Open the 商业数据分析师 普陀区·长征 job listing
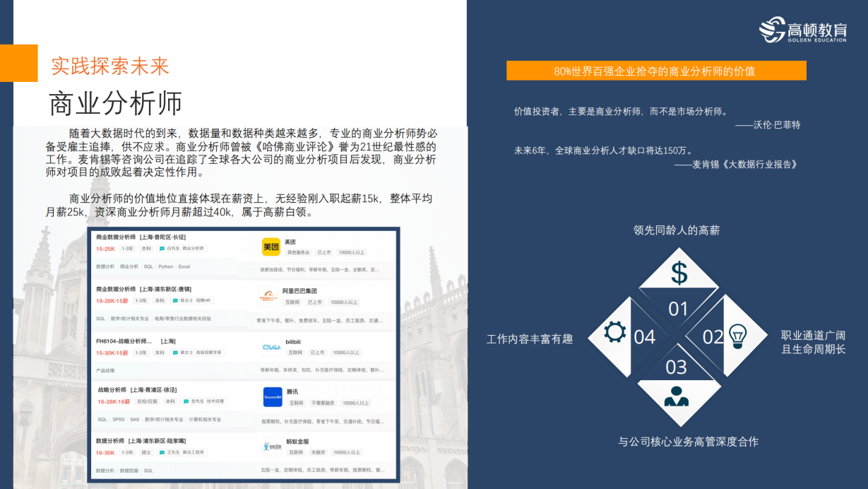 click(141, 237)
